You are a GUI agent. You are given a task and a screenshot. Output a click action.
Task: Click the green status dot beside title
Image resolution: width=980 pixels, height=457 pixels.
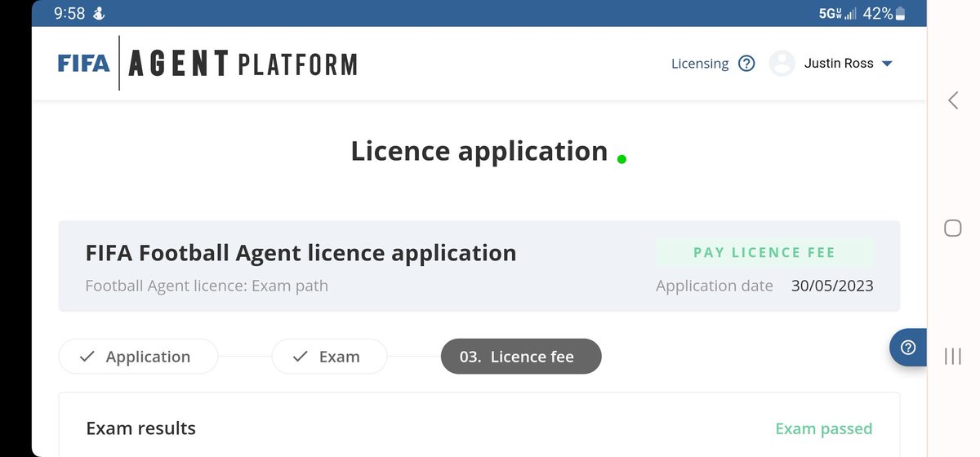621,159
